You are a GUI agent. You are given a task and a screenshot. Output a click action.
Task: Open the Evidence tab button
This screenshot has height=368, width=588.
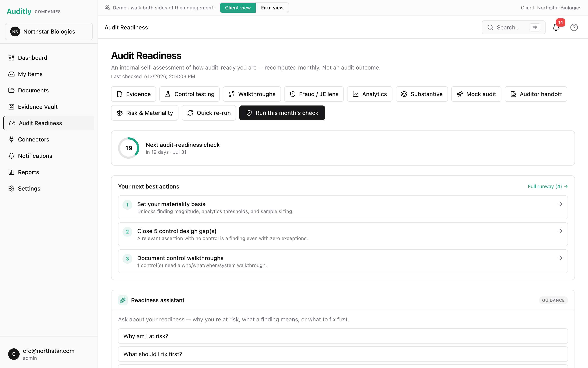(133, 94)
